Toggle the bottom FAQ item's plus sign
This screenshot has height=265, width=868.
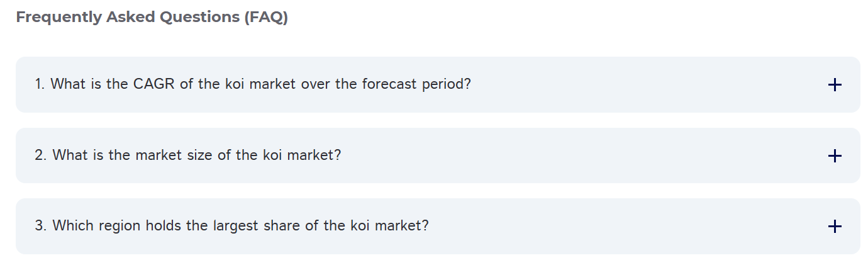click(x=834, y=227)
